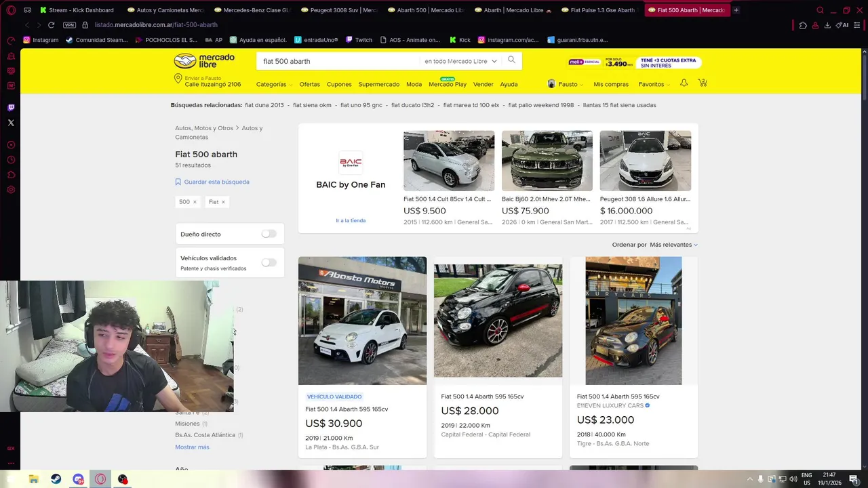Open 'en todo Mercado Libre' dropdown
Image resolution: width=868 pixels, height=488 pixels.
pos(461,61)
